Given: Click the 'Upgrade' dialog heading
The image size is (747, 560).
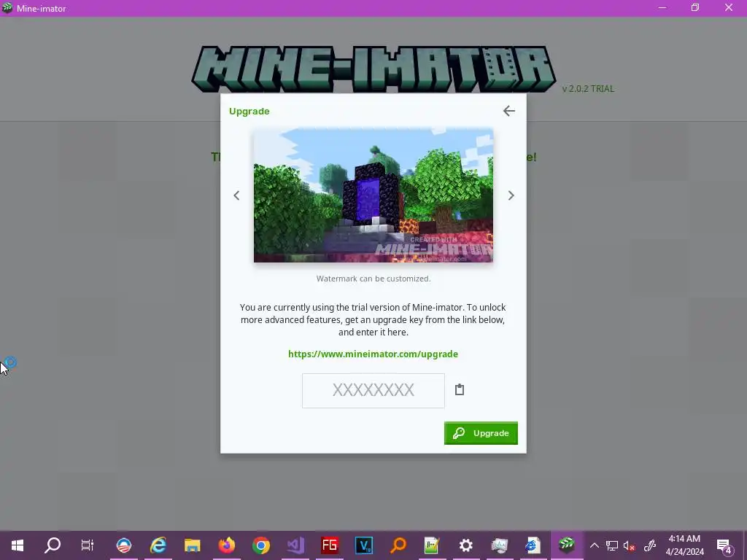Looking at the screenshot, I should (x=249, y=111).
